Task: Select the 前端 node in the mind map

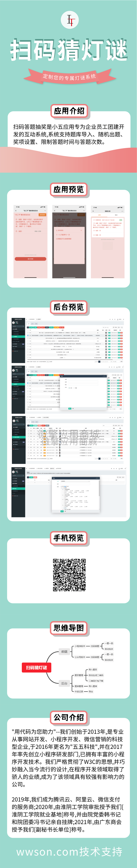Action: (64, 652)
